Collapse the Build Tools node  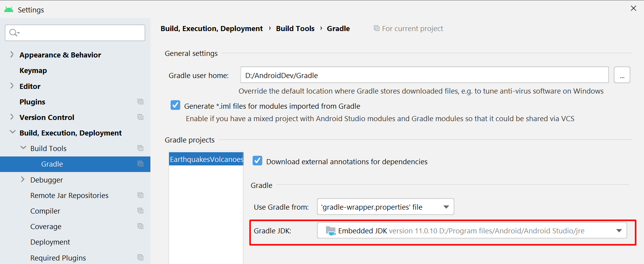coord(23,148)
